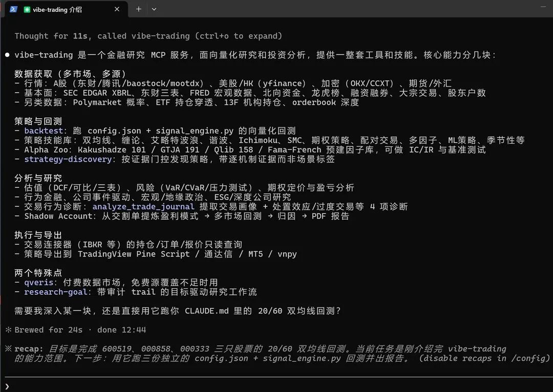This screenshot has width=553, height=392.
Task: Click the line starting '另类数据: Polymarket'
Action: pos(186,102)
